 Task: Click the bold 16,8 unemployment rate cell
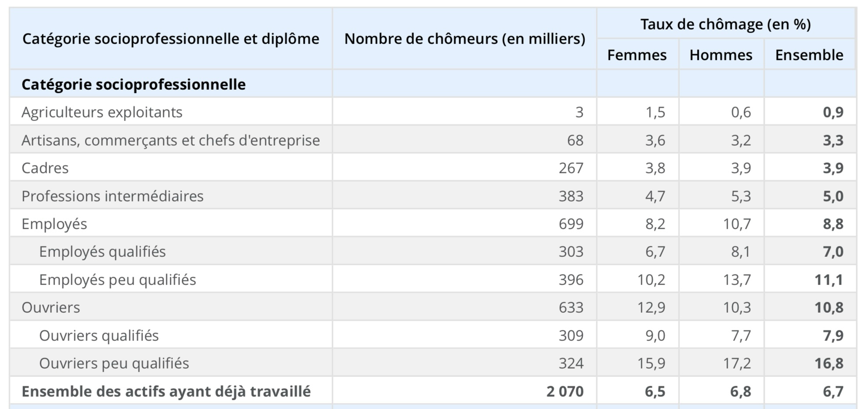point(828,363)
